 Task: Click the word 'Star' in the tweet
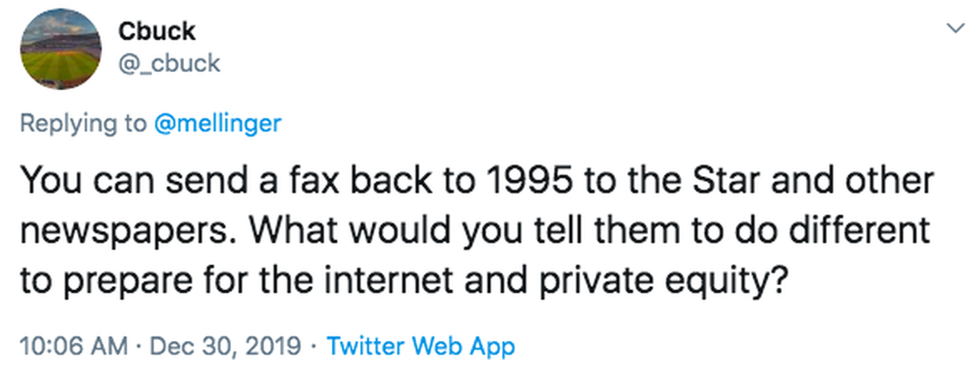681,182
